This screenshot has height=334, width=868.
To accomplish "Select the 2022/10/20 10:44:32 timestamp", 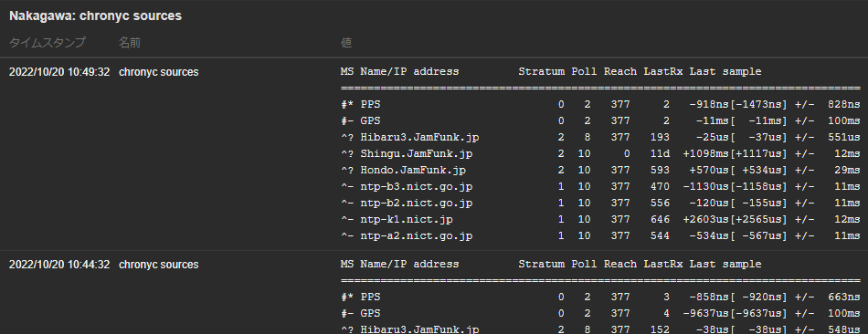I will [59, 265].
